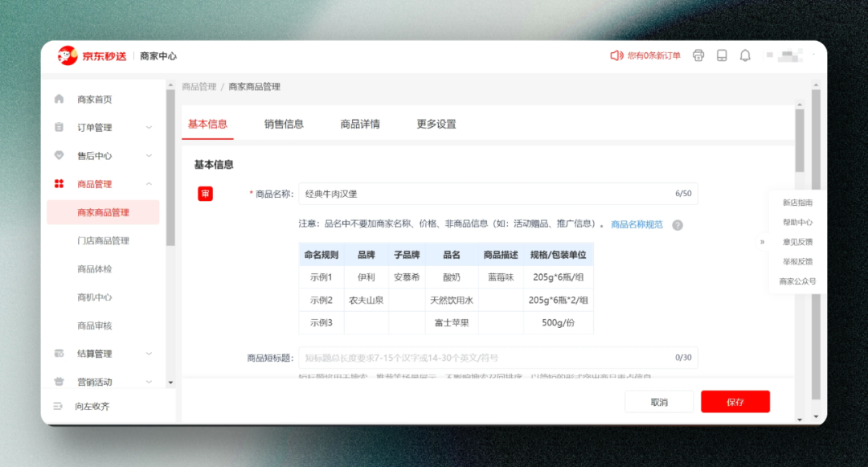The image size is (868, 467).
Task: Collapse the 商品管理 menu
Action: coord(149,184)
